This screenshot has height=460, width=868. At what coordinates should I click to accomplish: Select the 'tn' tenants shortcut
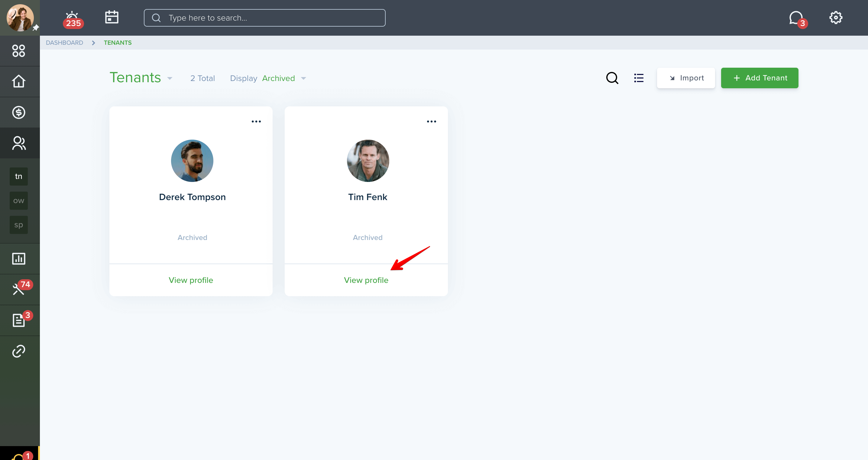18,176
